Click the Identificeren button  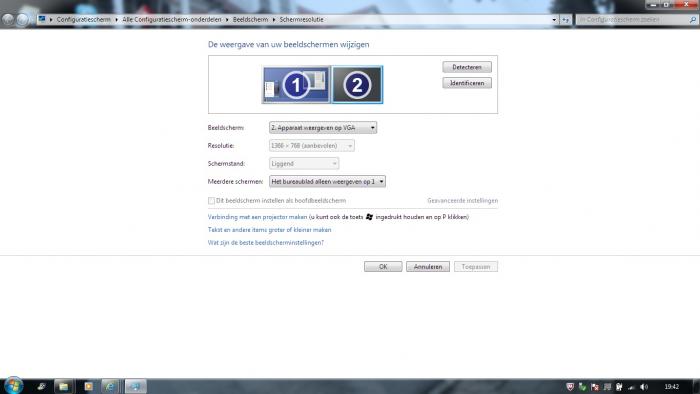[467, 83]
